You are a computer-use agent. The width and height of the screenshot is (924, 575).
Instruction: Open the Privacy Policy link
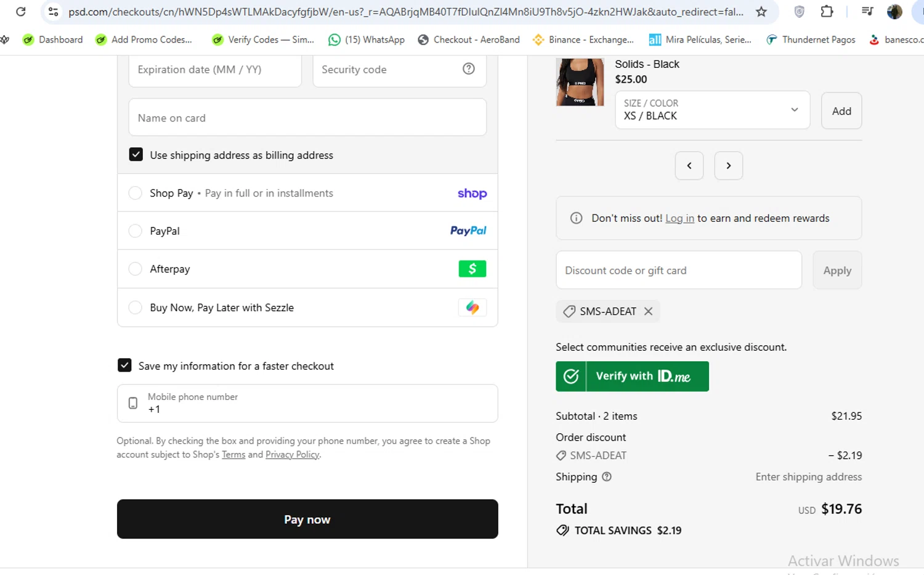click(x=293, y=455)
